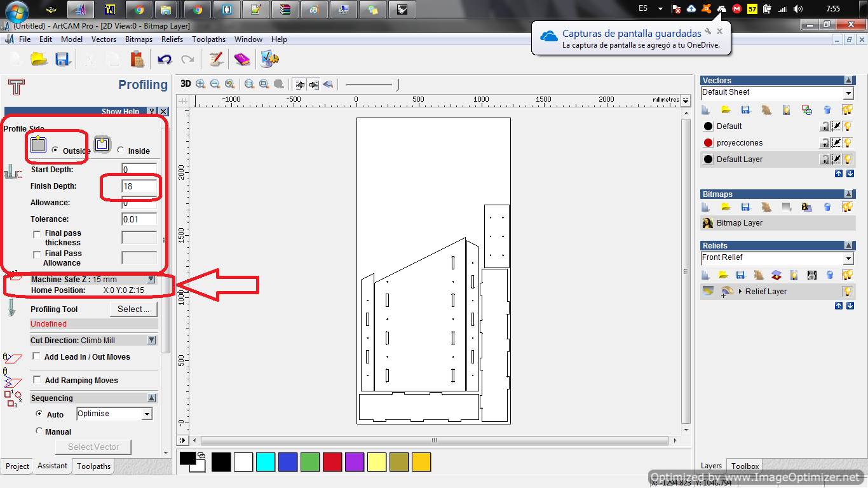Click the Zoom In magnifier icon
868x488 pixels.
click(201, 84)
